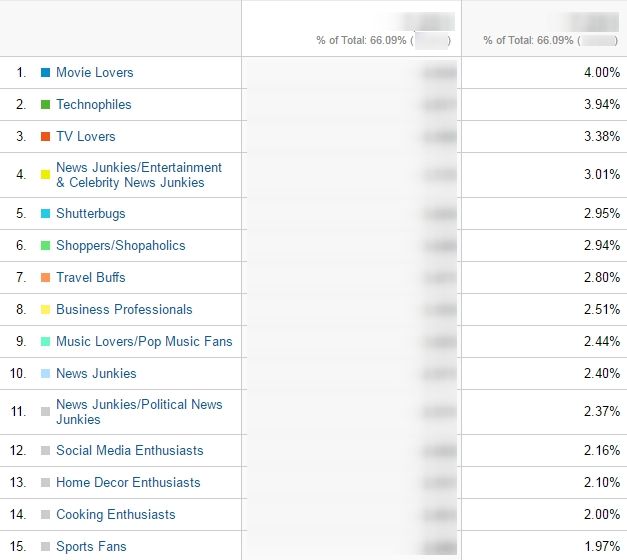Open the Business Professionals link

(x=124, y=310)
